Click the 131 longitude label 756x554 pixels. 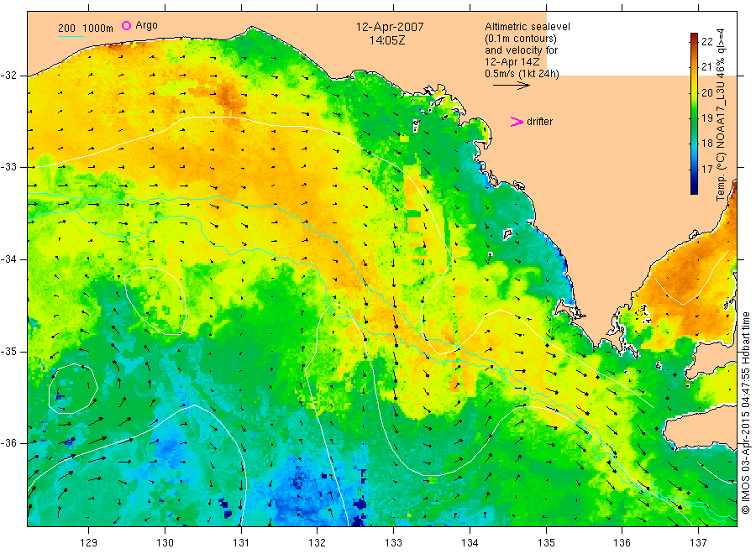[x=241, y=543]
